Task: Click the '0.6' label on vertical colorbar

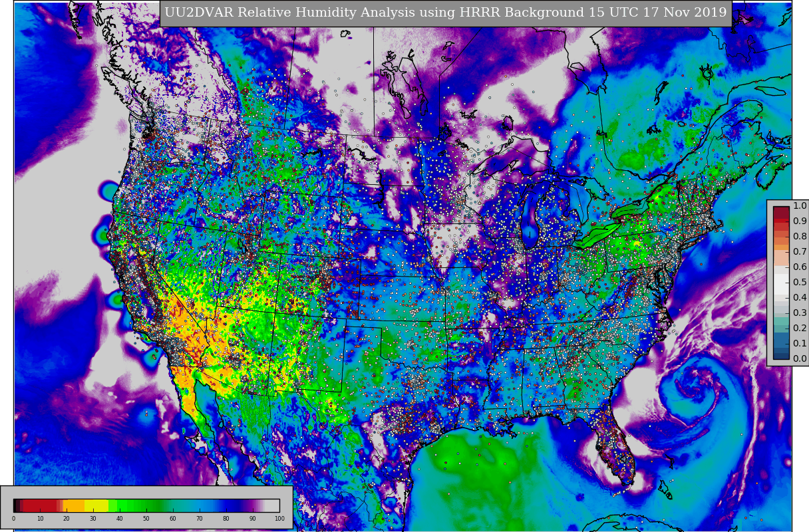Action: [x=800, y=267]
